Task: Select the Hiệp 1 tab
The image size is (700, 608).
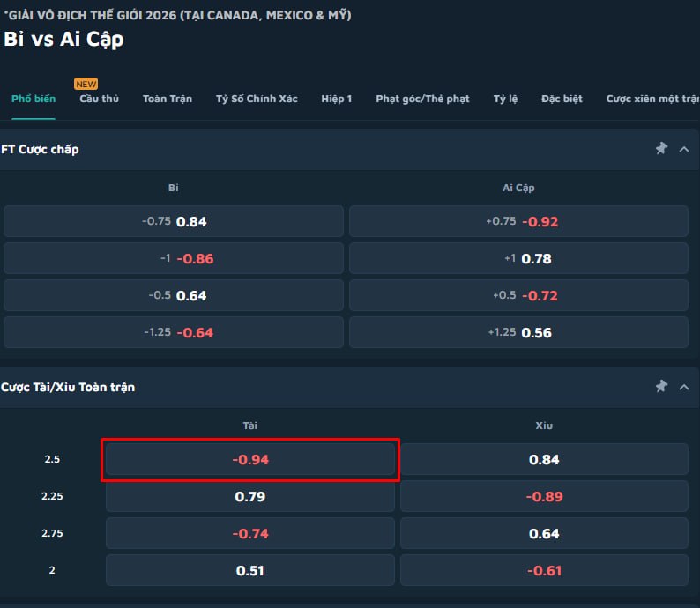Action: [337, 99]
